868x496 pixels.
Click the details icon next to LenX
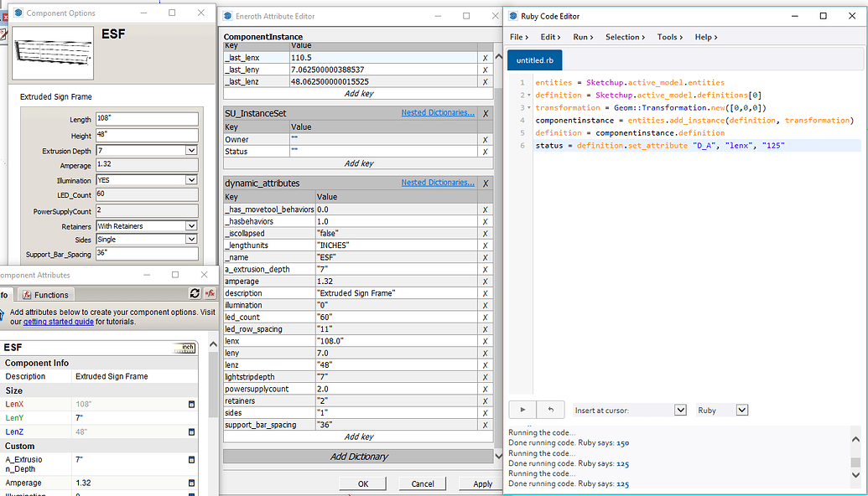[191, 404]
